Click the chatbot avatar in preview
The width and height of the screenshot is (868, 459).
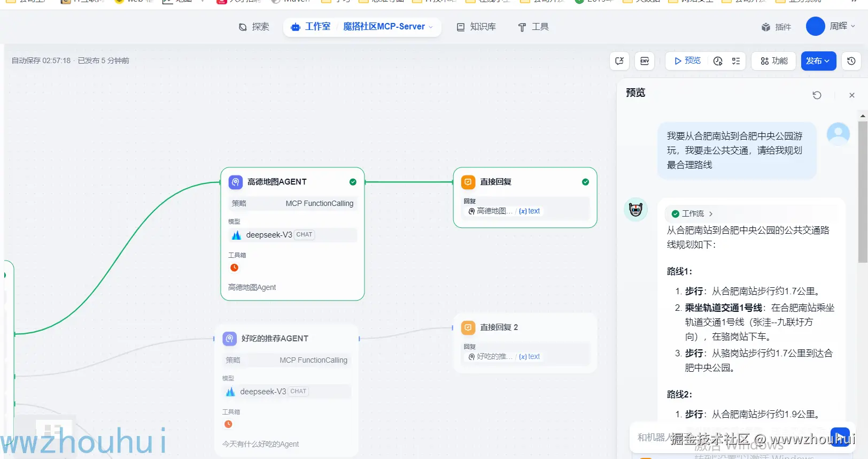(635, 210)
